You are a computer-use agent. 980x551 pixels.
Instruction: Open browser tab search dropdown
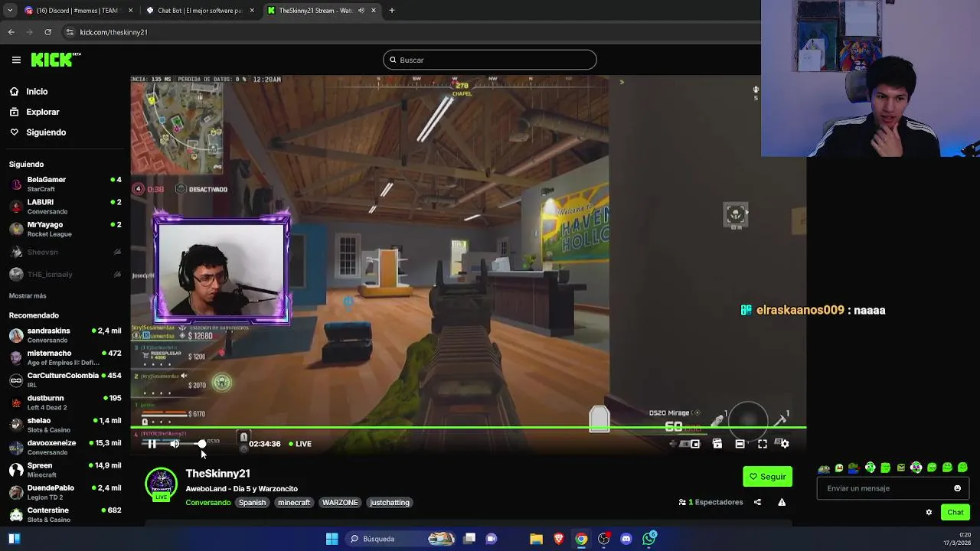[x=9, y=11]
